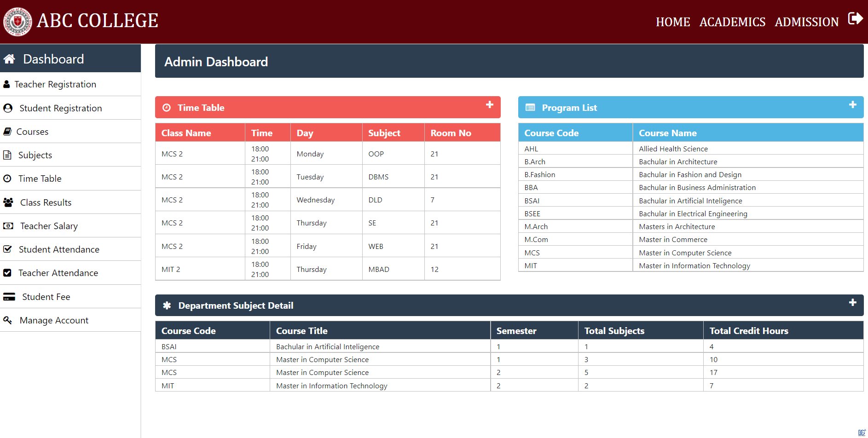Click the logout icon in header
Image resolution: width=868 pixels, height=438 pixels.
pyautogui.click(x=855, y=19)
